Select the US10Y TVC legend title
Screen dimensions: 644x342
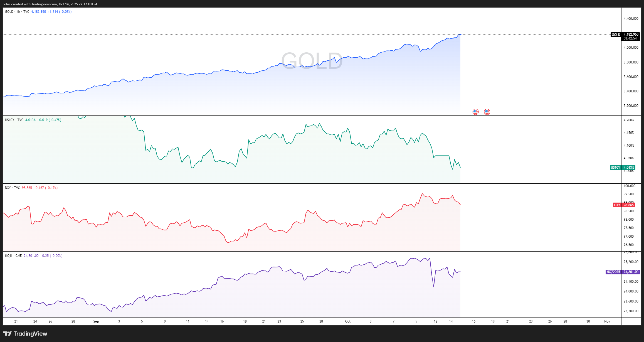[x=14, y=120]
